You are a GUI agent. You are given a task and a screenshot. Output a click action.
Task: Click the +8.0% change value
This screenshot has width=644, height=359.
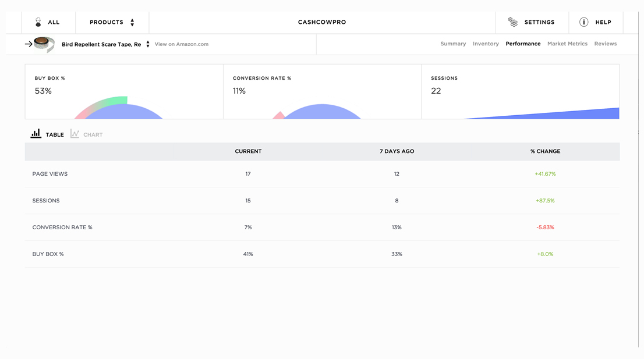click(546, 254)
